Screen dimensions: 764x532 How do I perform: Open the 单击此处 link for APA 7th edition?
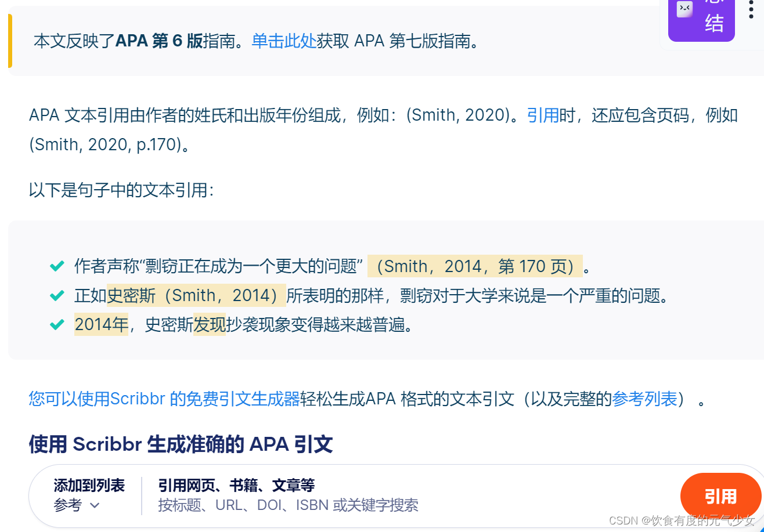click(285, 41)
